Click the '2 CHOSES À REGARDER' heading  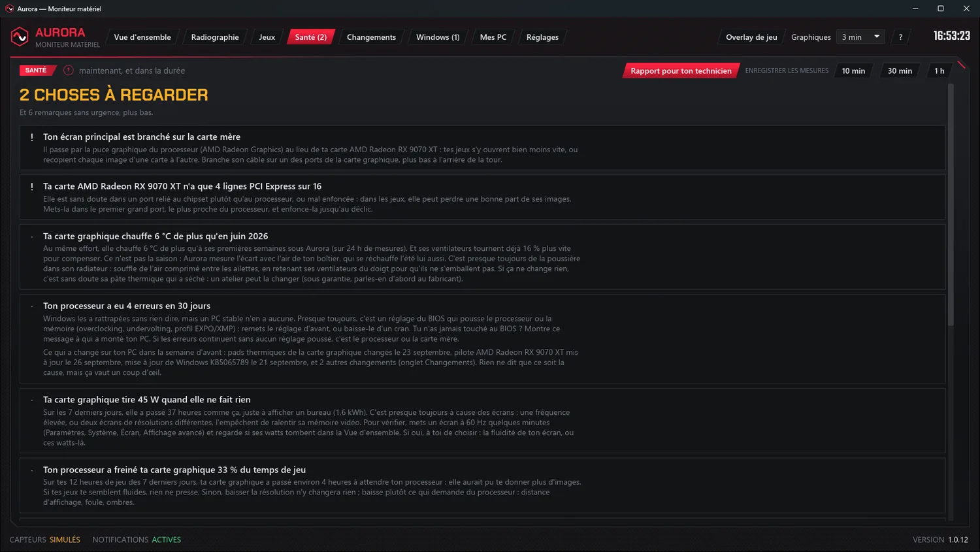coord(114,95)
